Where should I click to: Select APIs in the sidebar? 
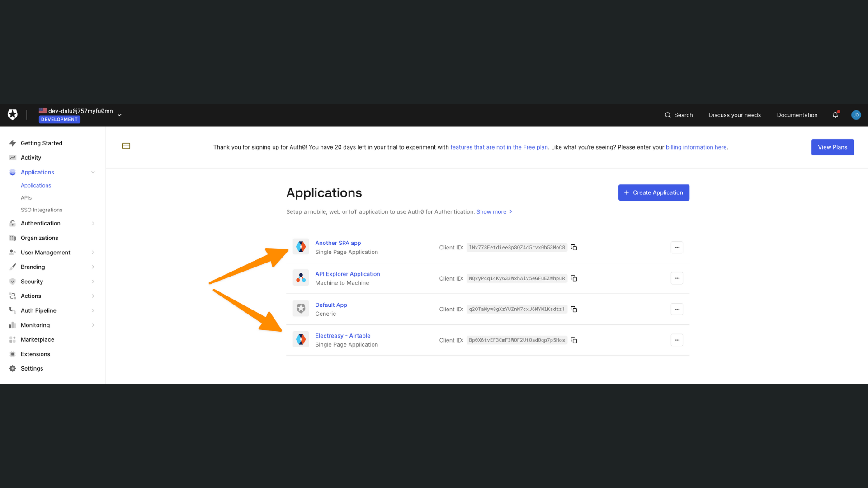click(x=26, y=197)
